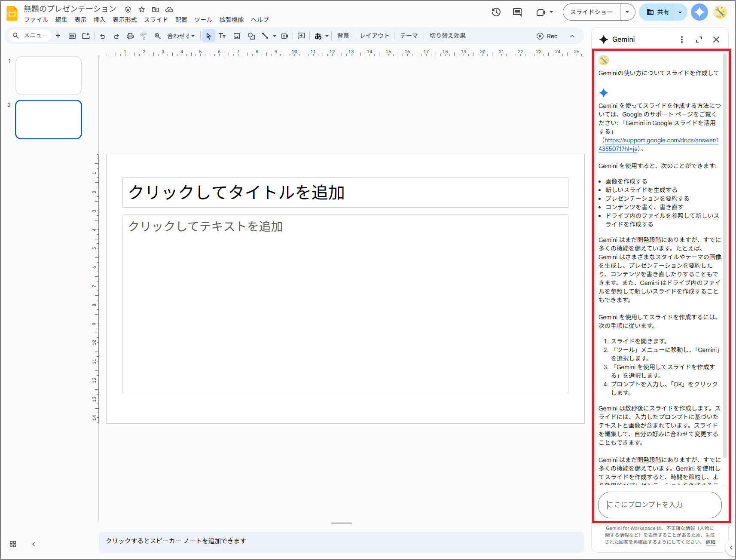
Task: Click the メニュー search box
Action: [x=30, y=36]
